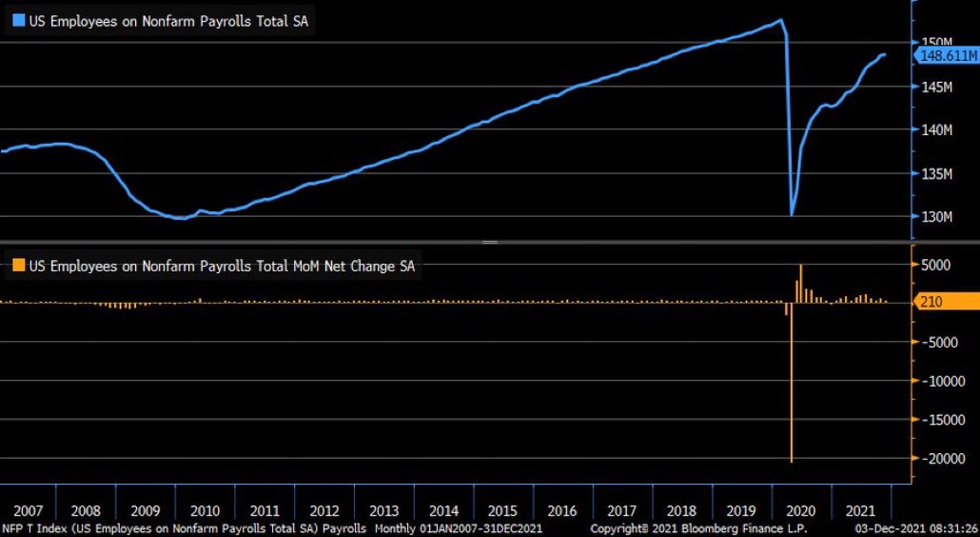Viewport: 980px width, 537px height.
Task: Select the 2013 label on the time axis
Action: pyautogui.click(x=383, y=510)
